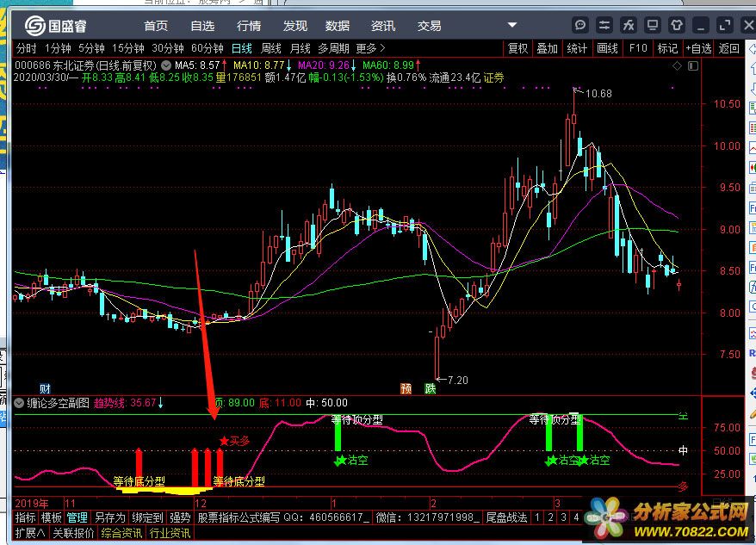Screen dimensions: 756x545
Task: Toggle 复权 price adjustment button
Action: pos(517,48)
